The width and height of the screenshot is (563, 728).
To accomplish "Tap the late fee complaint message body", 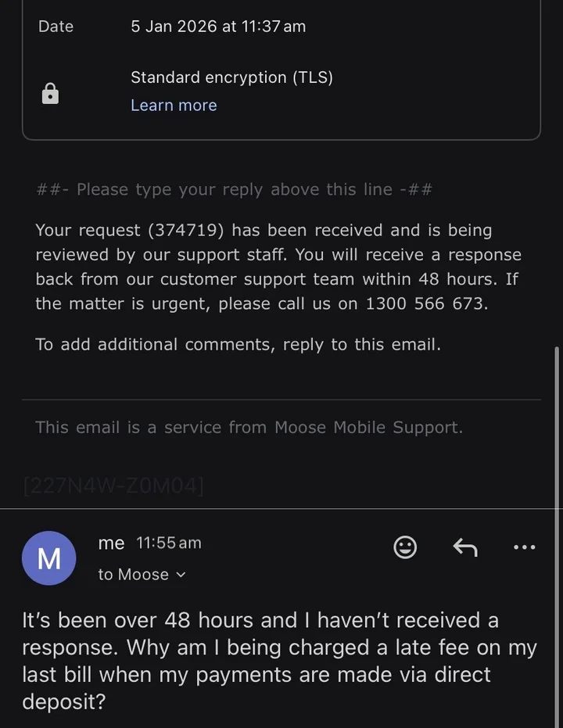I will 279,661.
